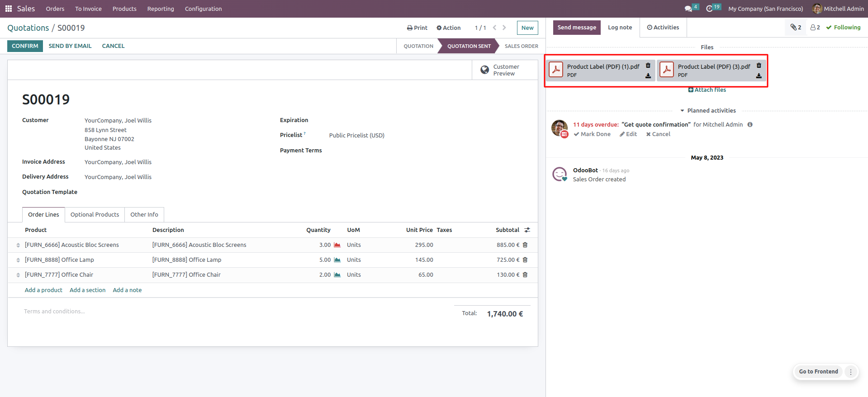Image resolution: width=868 pixels, height=397 pixels.
Task: Open the conversations message icon
Action: coord(688,9)
